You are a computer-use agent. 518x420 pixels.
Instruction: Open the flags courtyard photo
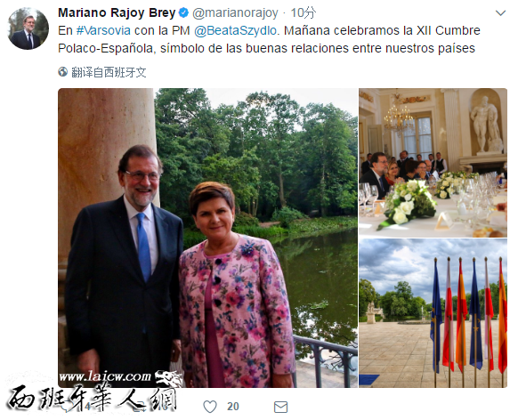(433, 313)
